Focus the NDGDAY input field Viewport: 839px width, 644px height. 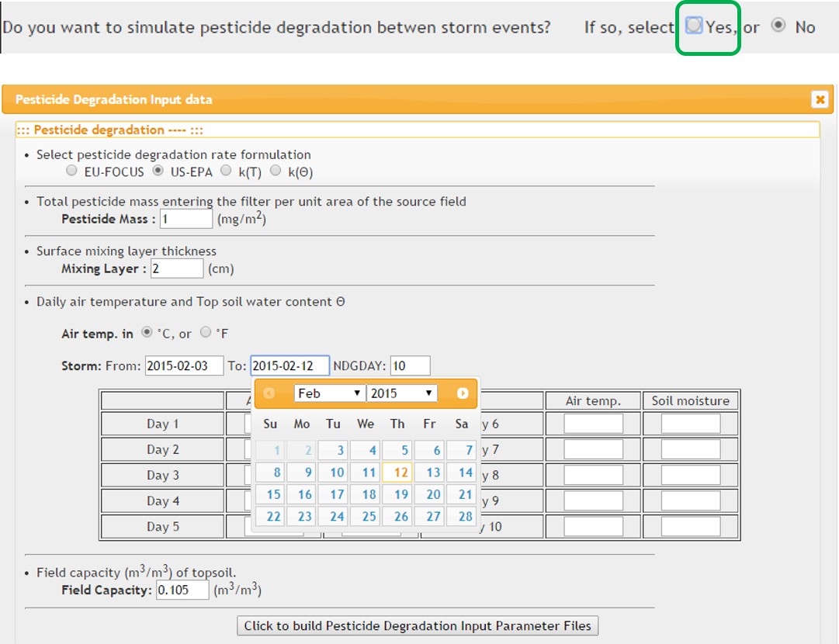point(411,366)
